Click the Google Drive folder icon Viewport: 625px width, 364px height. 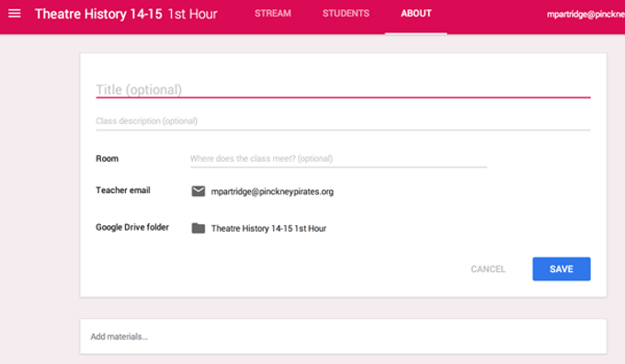199,228
